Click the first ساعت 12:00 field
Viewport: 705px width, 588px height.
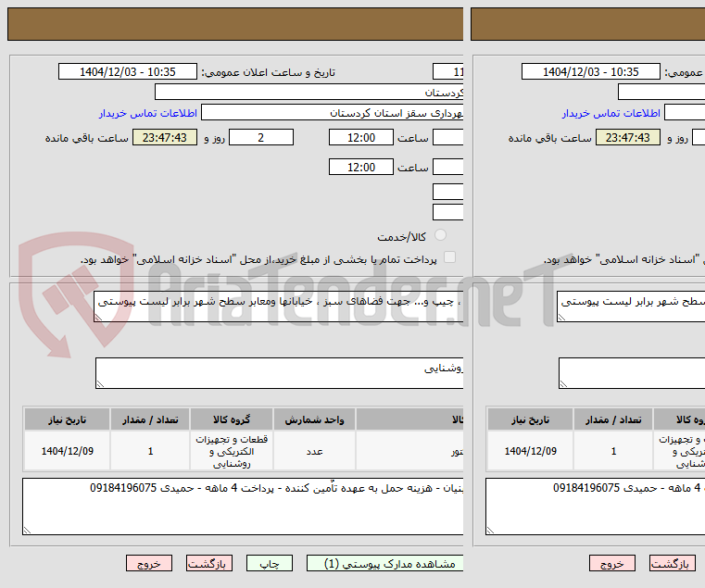click(x=361, y=137)
